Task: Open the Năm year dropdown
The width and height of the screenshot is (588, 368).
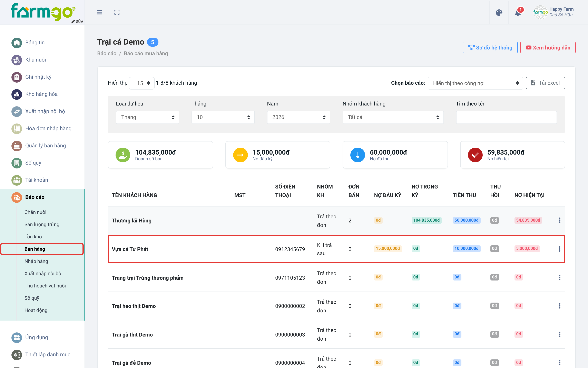Action: coord(298,117)
